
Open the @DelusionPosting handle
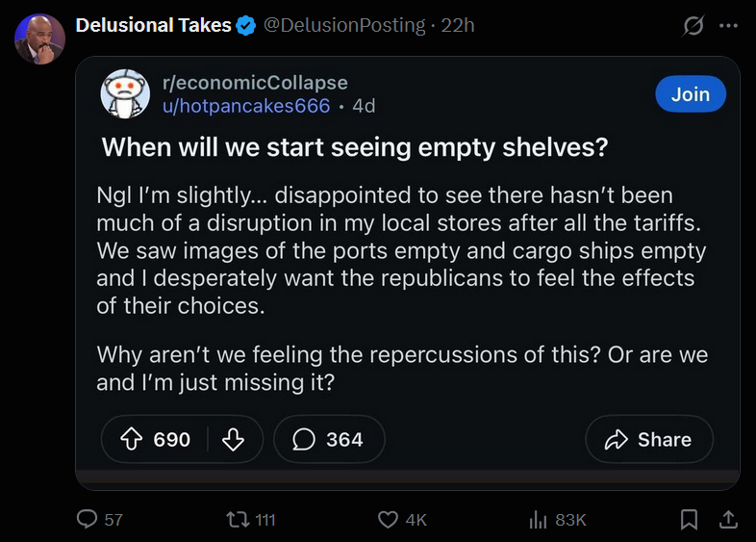point(343,26)
